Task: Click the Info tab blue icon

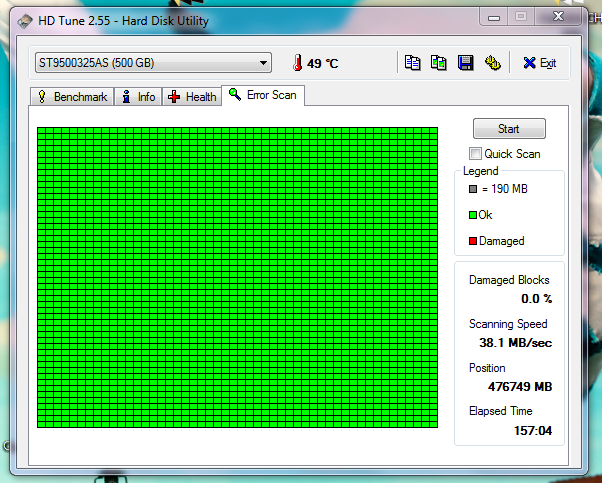Action: click(x=126, y=97)
